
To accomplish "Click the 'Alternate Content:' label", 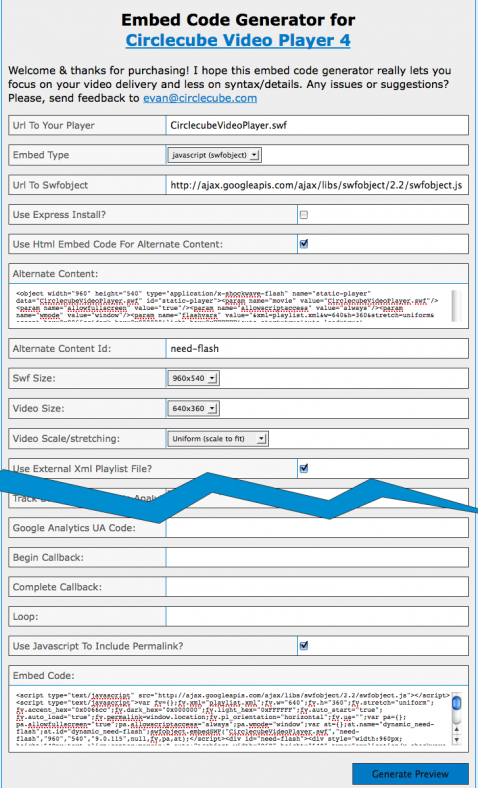I will click(55, 274).
